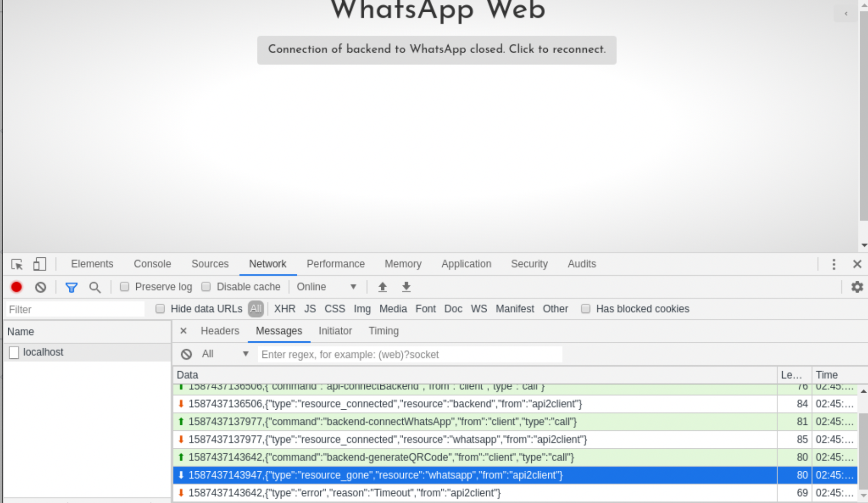Select the backend-generateQRCode message row
Viewport: 868px width, 503px height.
click(x=515, y=457)
